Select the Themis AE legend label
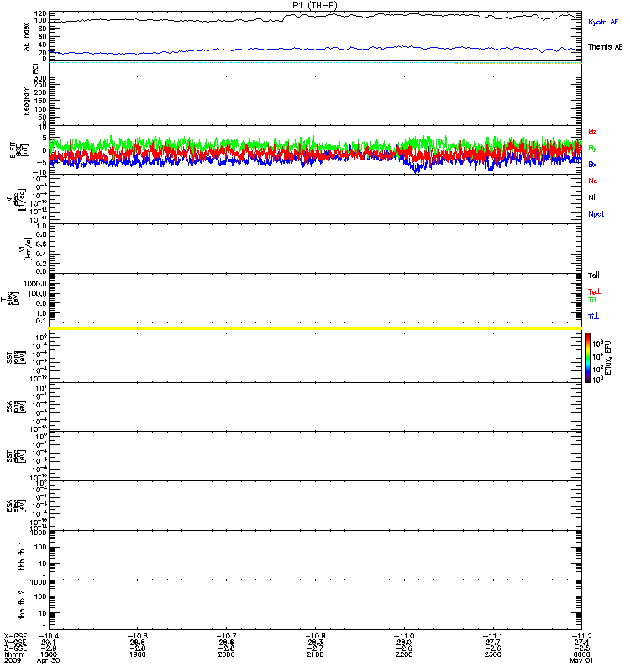Screen dimensions: 630x672 click(605, 47)
